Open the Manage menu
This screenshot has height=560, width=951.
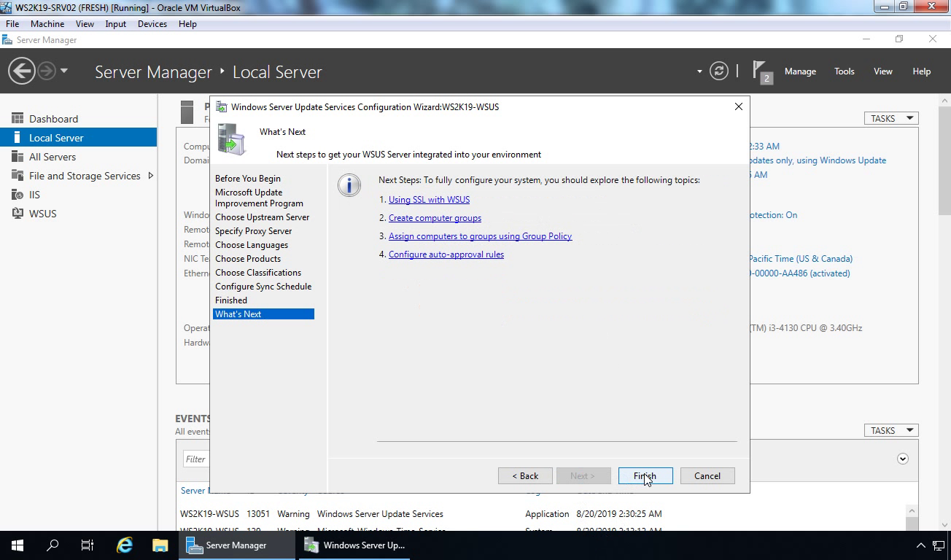tap(800, 71)
